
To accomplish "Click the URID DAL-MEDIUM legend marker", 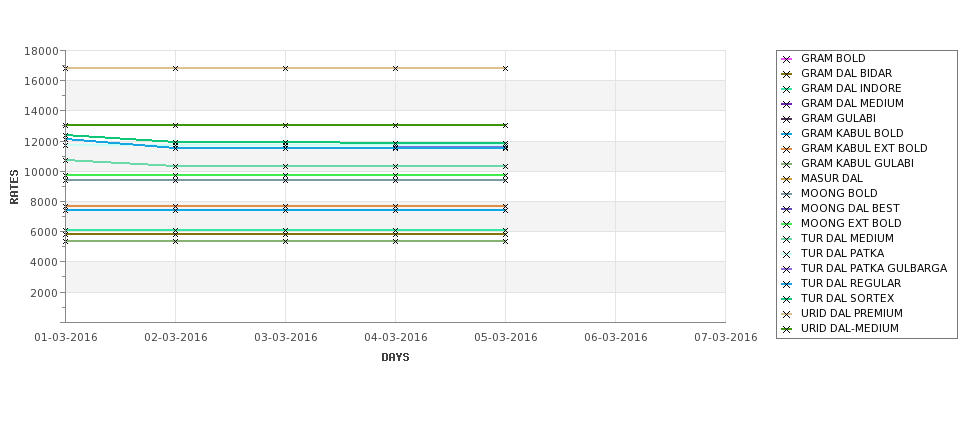I will (x=787, y=329).
